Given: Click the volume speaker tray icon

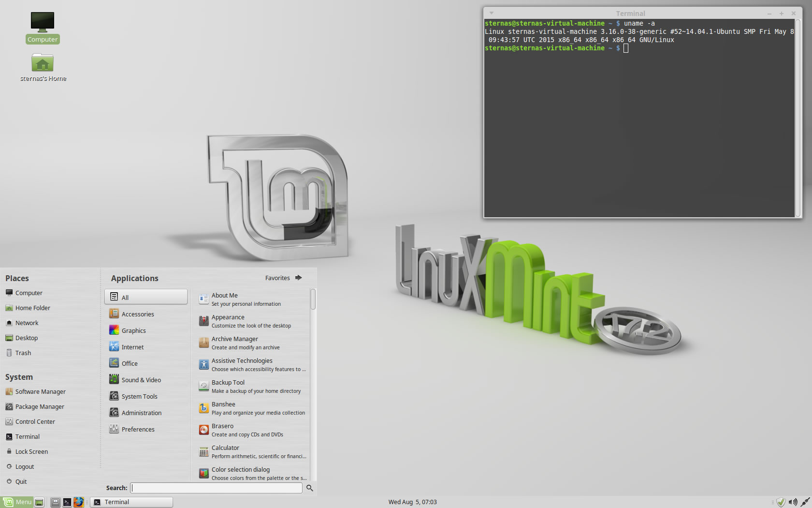Looking at the screenshot, I should (x=793, y=502).
